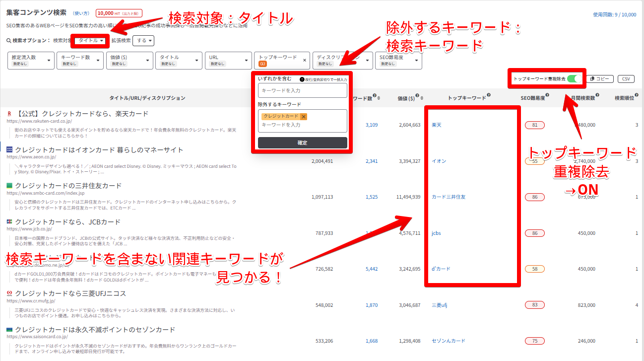The height and width of the screenshot is (361, 644).
Task: Click the AEON favicon beside the イオンカード result
Action: (x=9, y=150)
